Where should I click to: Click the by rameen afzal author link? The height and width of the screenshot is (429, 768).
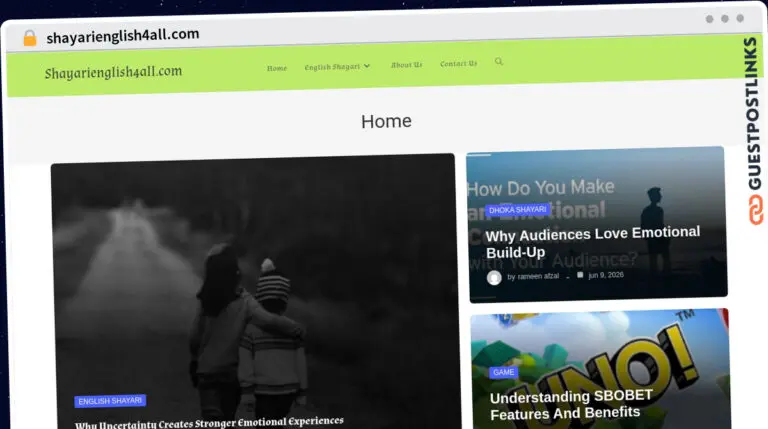tap(533, 276)
